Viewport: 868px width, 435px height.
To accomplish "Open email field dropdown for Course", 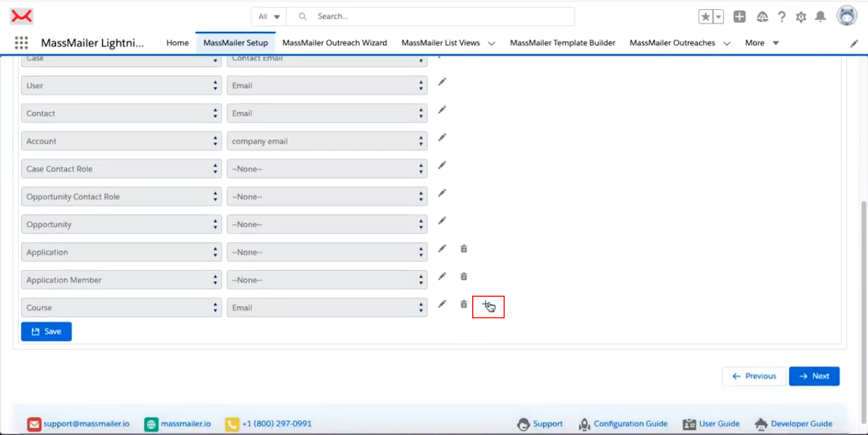I will coord(327,308).
